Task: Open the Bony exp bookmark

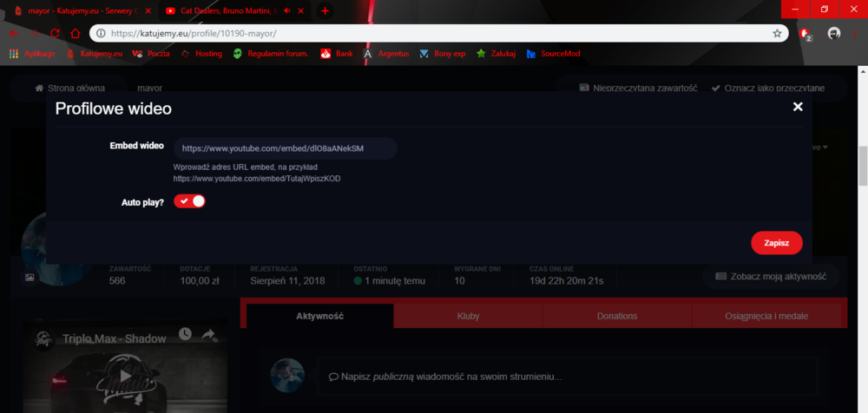Action: (443, 54)
